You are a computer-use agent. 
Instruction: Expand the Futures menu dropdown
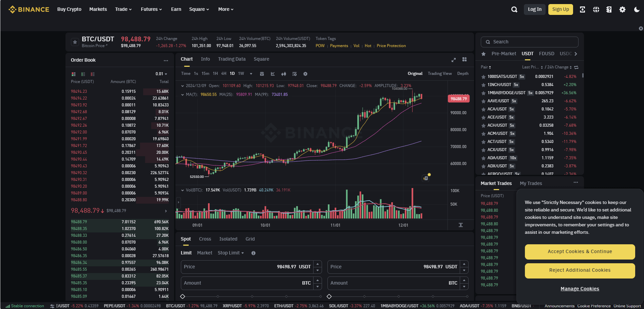point(151,9)
